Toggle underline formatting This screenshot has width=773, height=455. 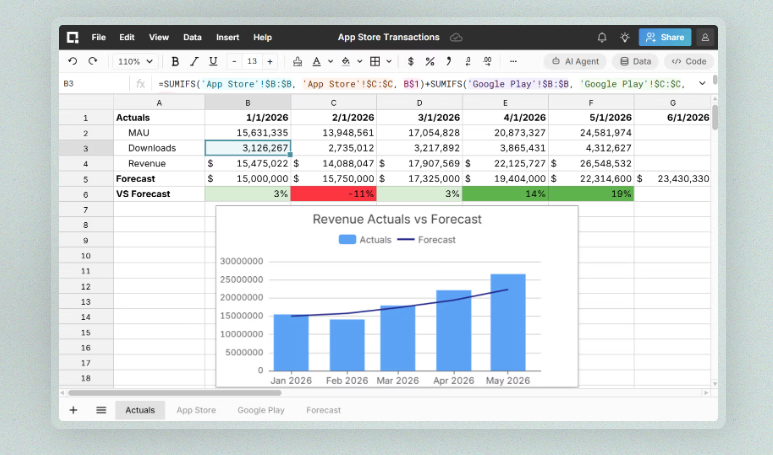pyautogui.click(x=213, y=62)
